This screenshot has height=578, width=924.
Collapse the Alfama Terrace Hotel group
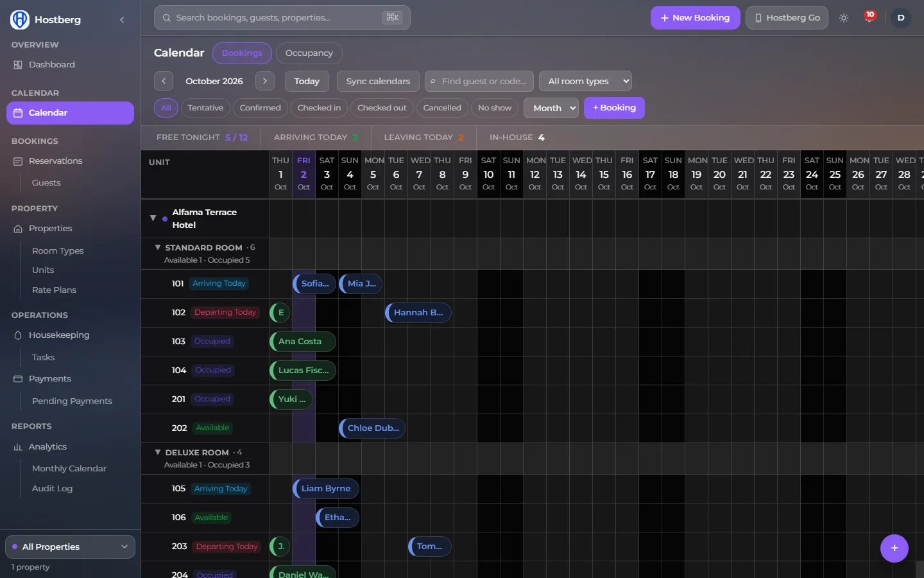pyautogui.click(x=153, y=218)
